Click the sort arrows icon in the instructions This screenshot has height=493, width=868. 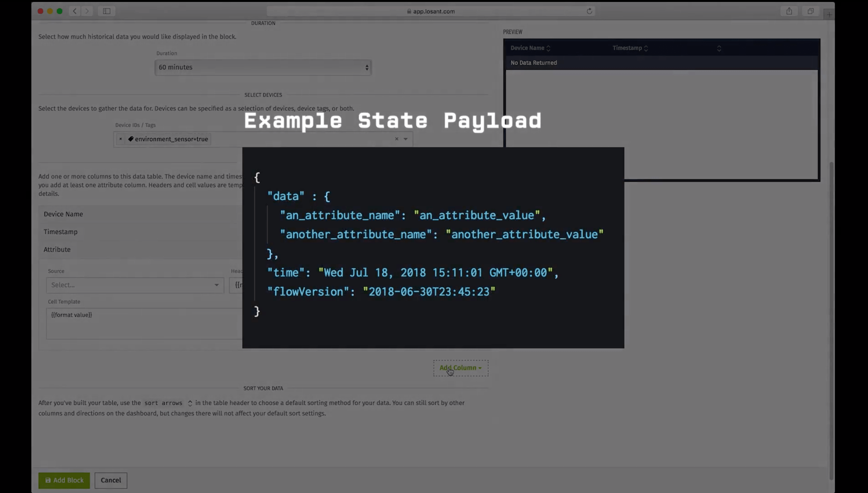[190, 403]
